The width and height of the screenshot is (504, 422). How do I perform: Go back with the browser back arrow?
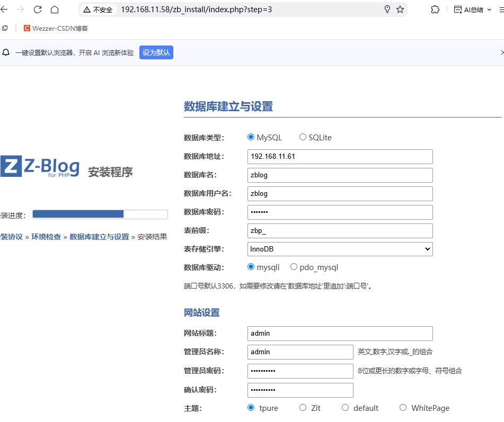(x=4, y=10)
